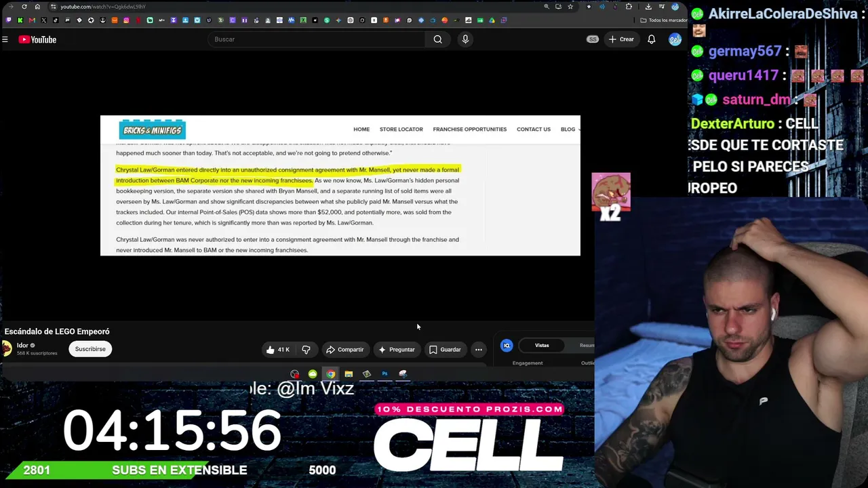Open Chrome from the taskbar

(330, 374)
